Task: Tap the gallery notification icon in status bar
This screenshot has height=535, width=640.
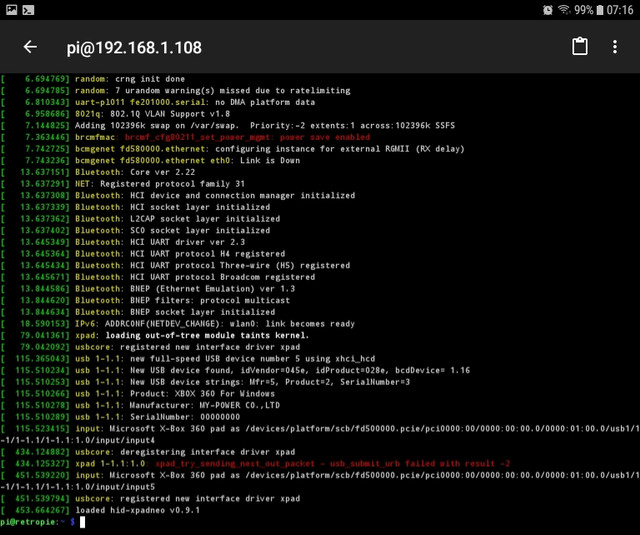Action: [x=11, y=9]
